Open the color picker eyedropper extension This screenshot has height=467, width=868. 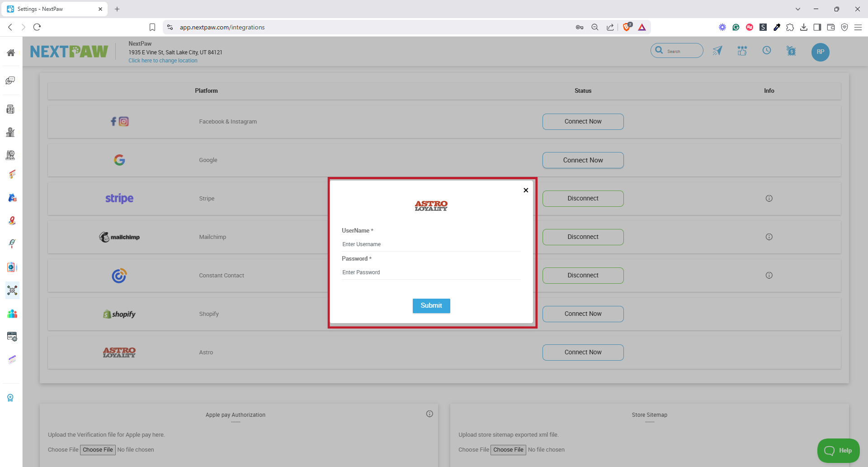click(x=777, y=27)
